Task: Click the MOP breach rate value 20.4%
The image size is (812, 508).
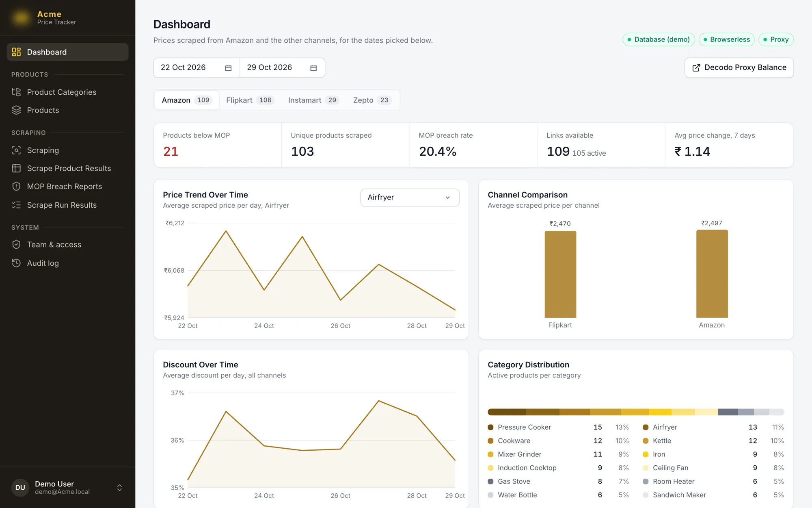Action: point(437,152)
